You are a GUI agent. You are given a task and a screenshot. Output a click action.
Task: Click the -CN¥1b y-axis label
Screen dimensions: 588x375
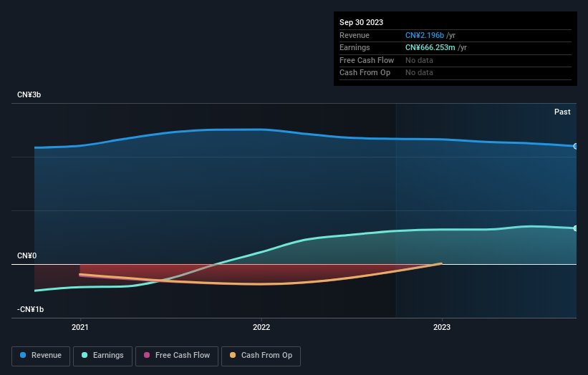click(x=30, y=309)
